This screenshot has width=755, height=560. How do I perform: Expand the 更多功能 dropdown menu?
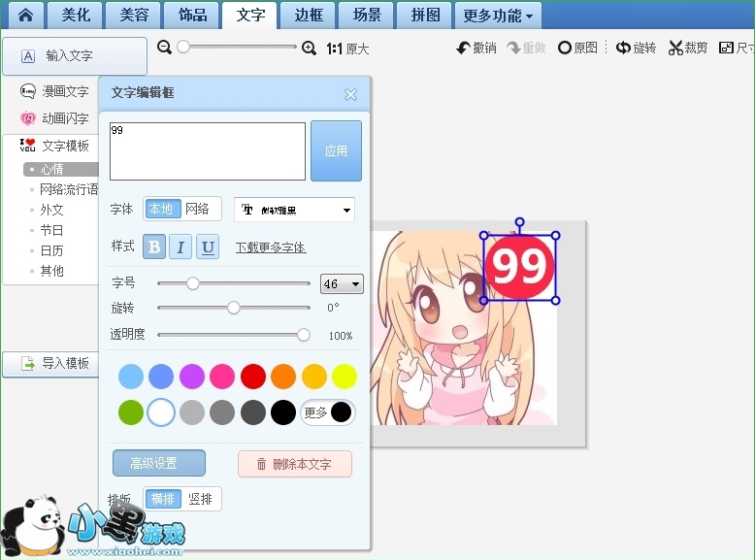pos(498,16)
